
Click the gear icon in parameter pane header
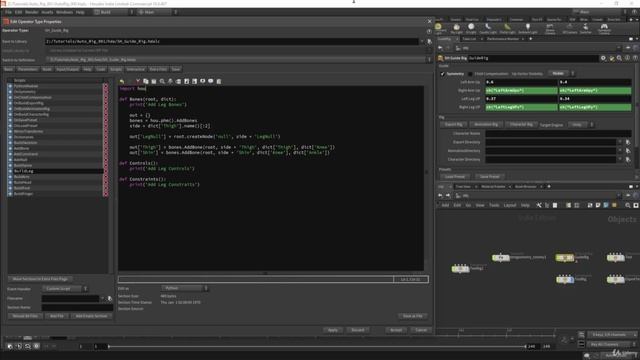pyautogui.click(x=603, y=58)
